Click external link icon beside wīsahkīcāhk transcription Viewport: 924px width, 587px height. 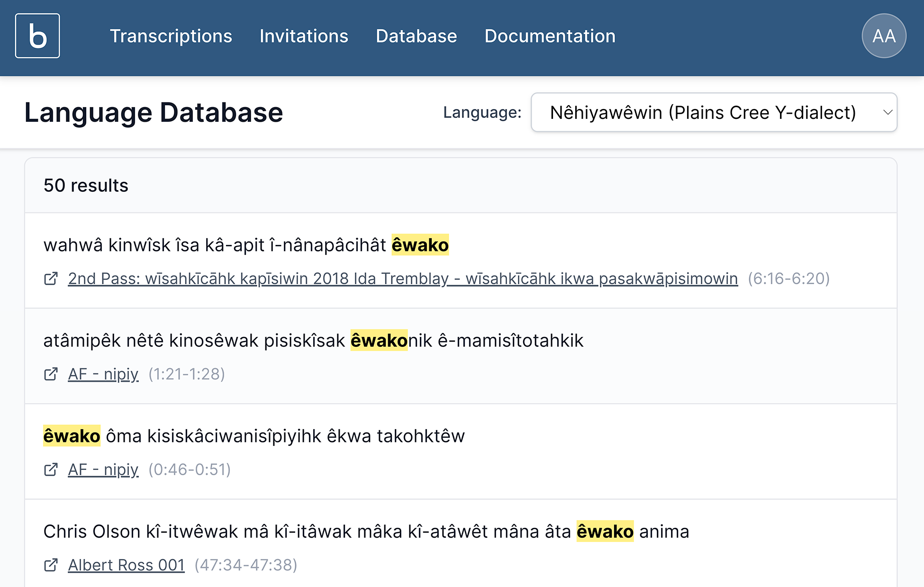click(51, 279)
